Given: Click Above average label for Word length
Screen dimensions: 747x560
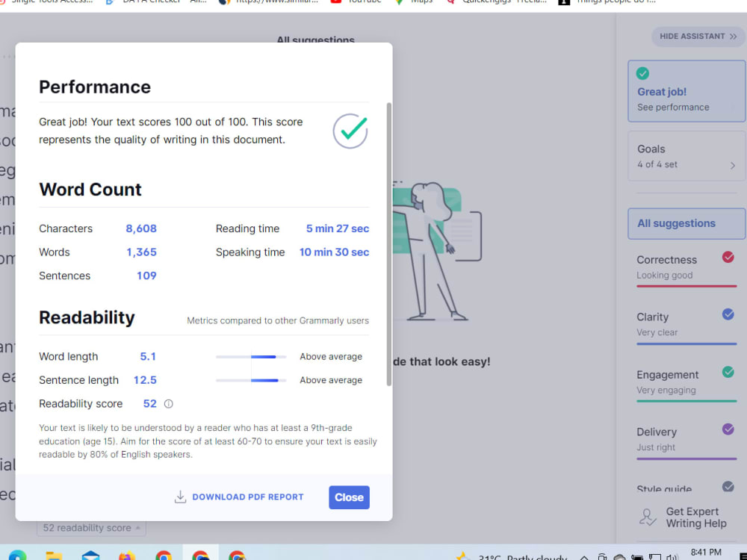Looking at the screenshot, I should coord(331,357).
